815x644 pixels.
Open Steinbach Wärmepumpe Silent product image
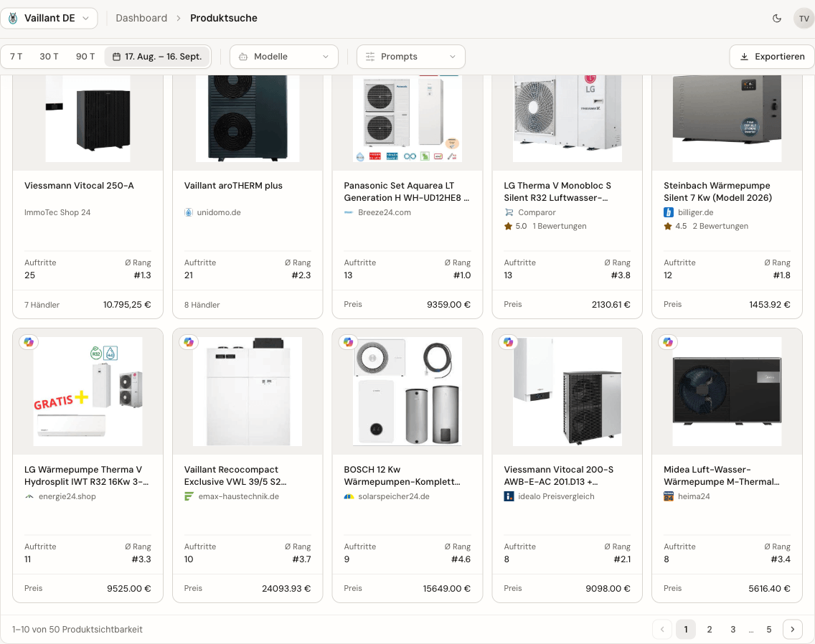click(x=727, y=118)
